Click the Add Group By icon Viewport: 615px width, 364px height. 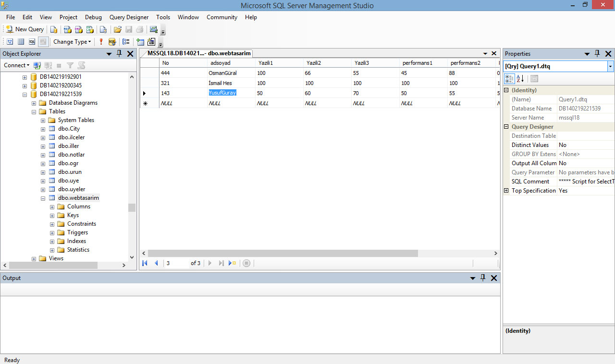pyautogui.click(x=126, y=42)
